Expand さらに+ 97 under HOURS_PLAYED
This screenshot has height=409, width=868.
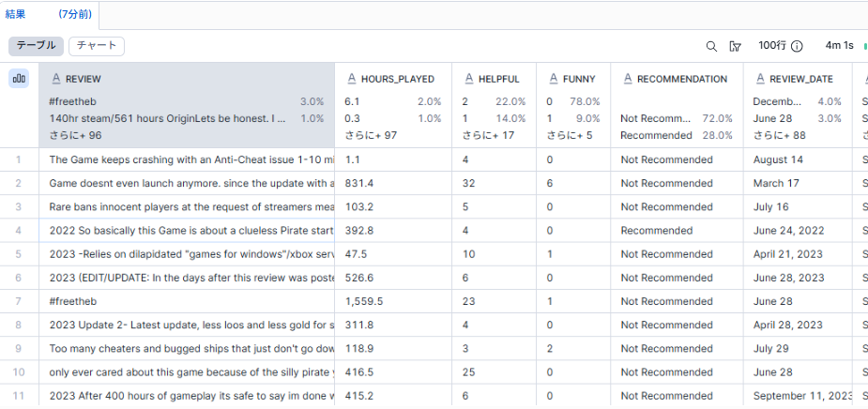pos(371,135)
